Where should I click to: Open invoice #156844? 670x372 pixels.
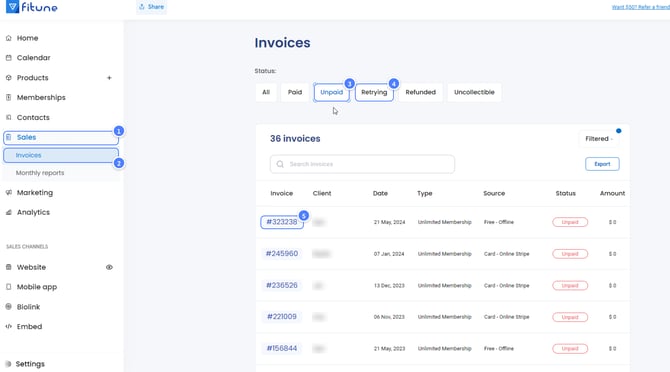tap(282, 349)
